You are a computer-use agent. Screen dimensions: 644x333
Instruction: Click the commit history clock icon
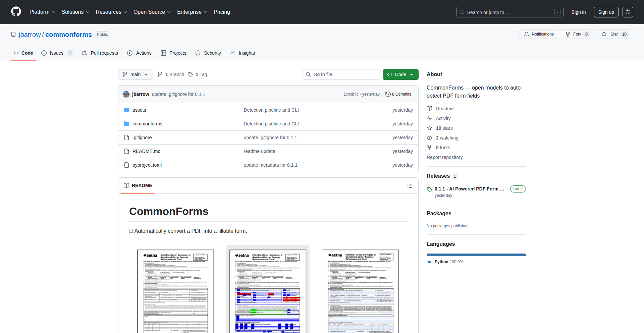click(388, 94)
